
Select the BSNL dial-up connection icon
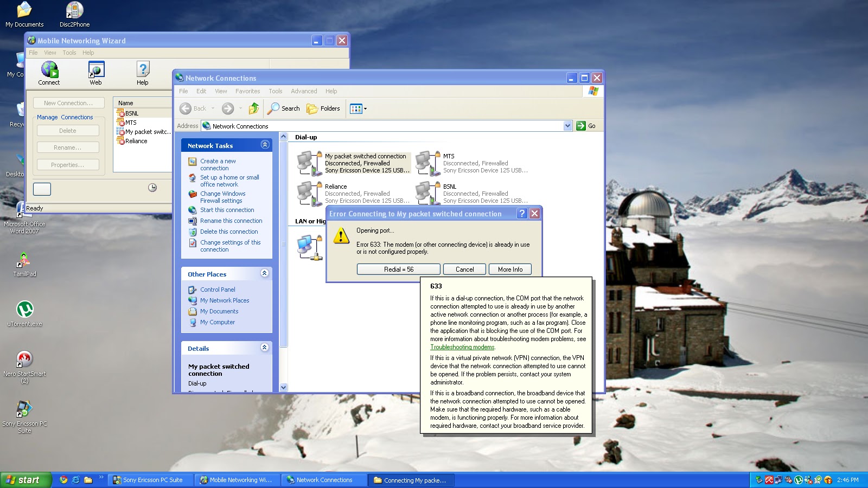(x=429, y=193)
